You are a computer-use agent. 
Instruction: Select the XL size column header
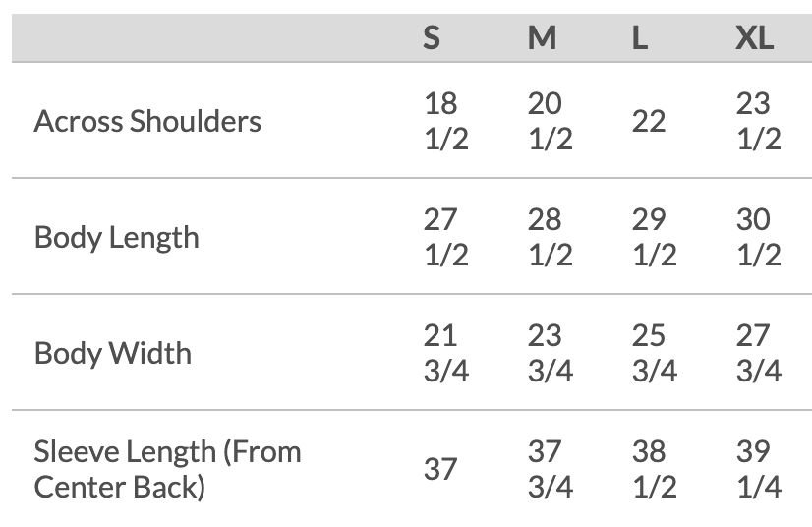click(x=755, y=37)
